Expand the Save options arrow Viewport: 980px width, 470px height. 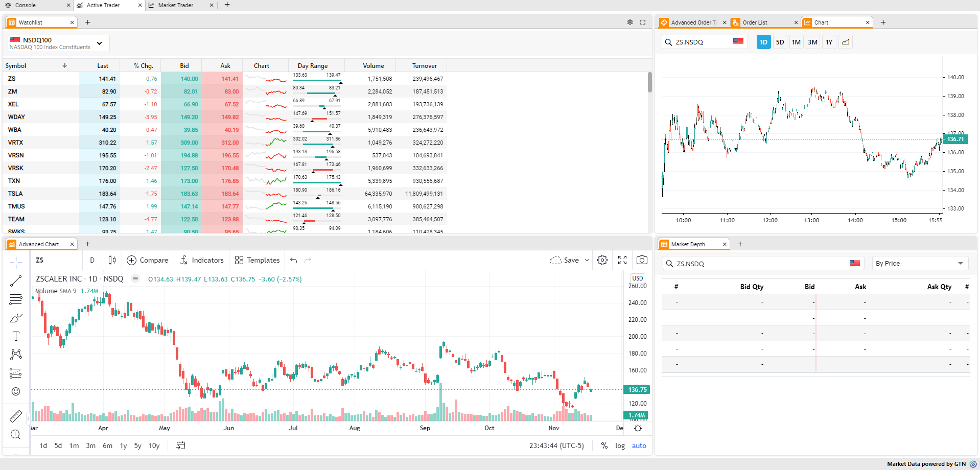coord(587,260)
